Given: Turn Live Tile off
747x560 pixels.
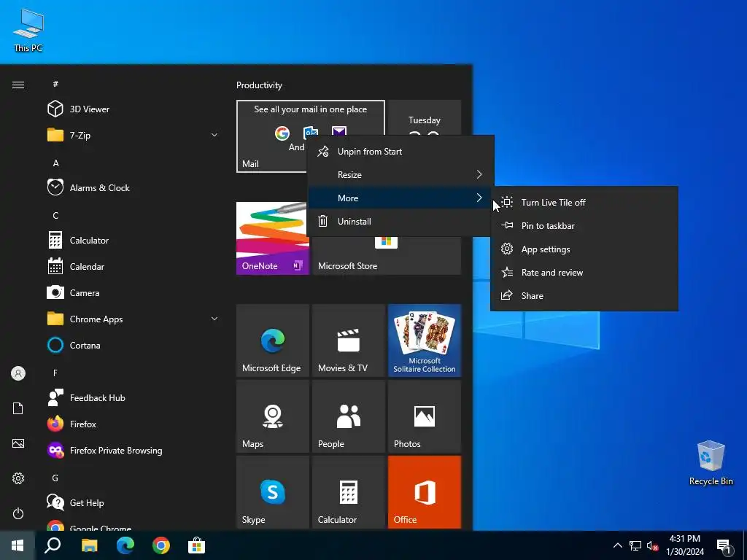Looking at the screenshot, I should pyautogui.click(x=584, y=203).
